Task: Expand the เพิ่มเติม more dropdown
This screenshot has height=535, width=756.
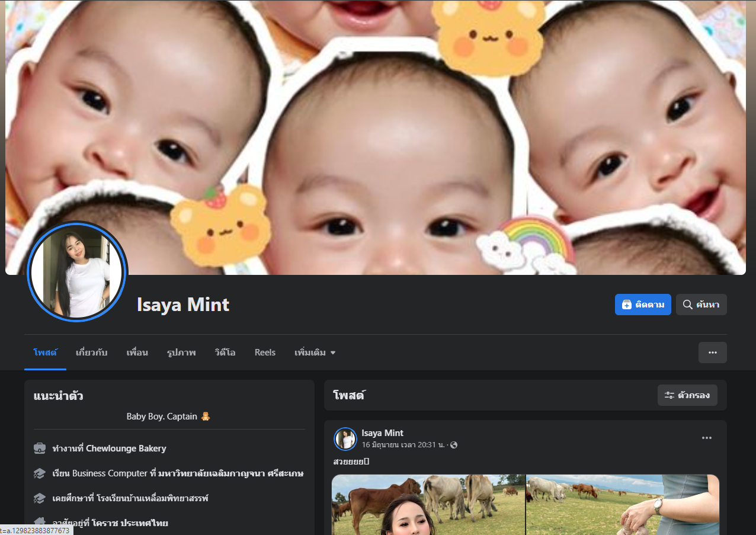Action: point(315,353)
